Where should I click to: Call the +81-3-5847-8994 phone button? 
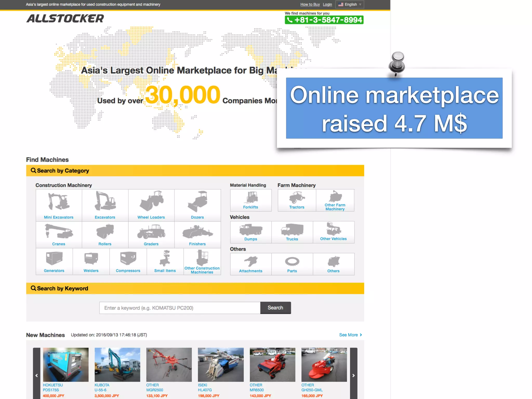coord(324,20)
